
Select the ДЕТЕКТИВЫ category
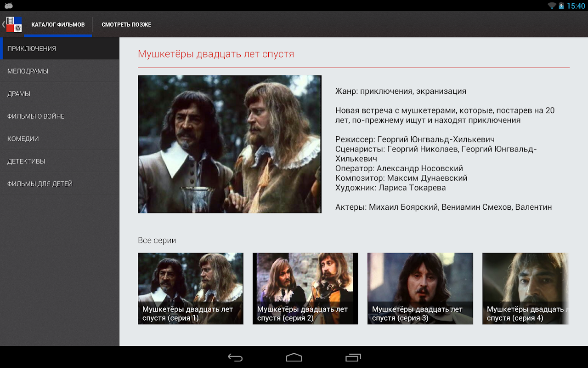click(x=60, y=161)
